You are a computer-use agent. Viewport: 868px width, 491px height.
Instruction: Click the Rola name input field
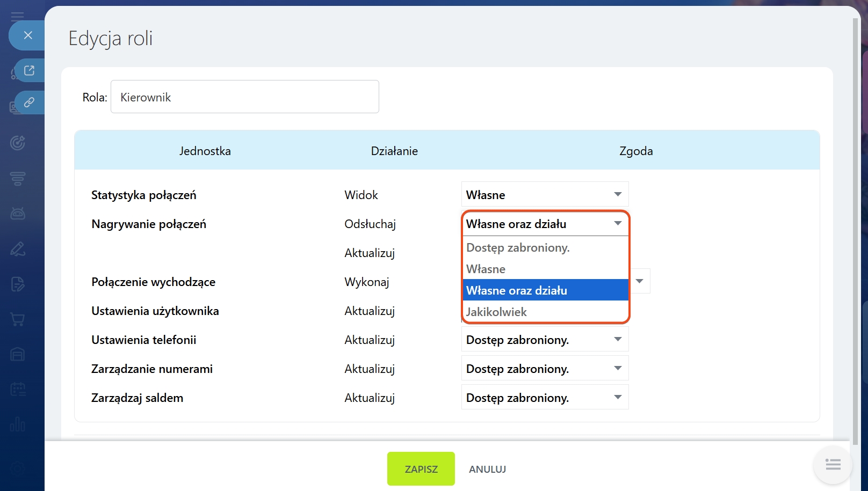click(244, 97)
